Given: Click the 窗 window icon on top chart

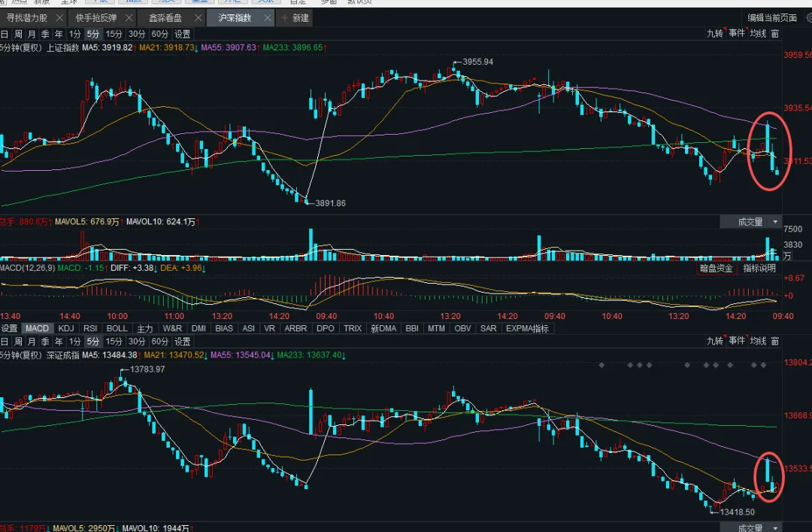Looking at the screenshot, I should (x=774, y=34).
